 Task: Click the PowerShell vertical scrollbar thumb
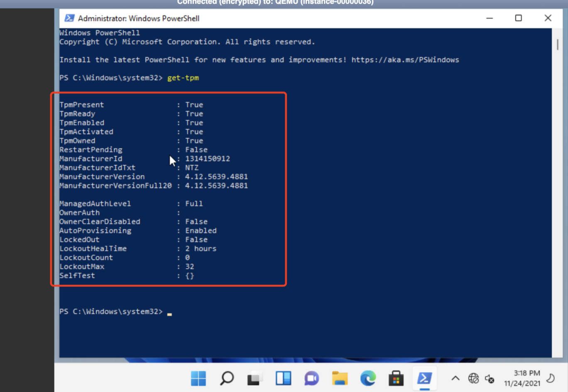click(557, 44)
